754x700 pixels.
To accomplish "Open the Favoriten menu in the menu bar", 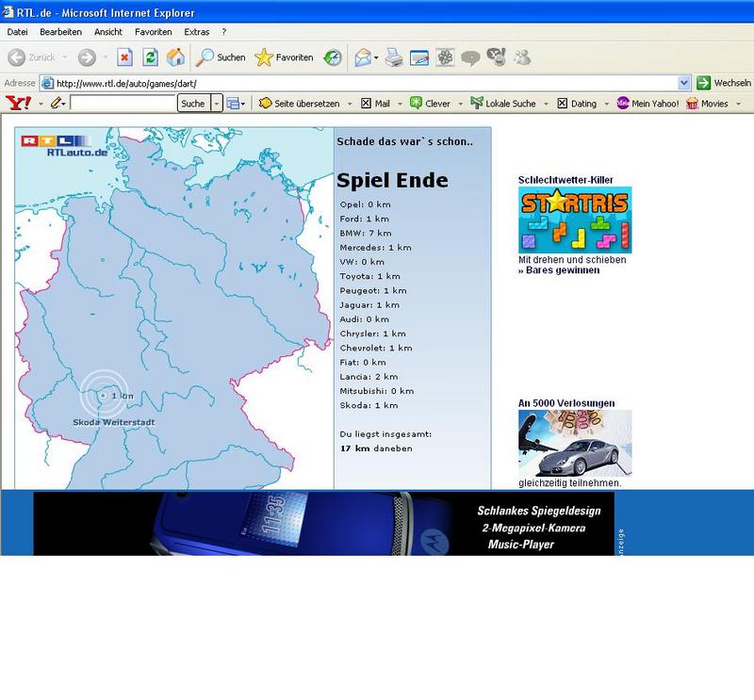I will click(153, 32).
